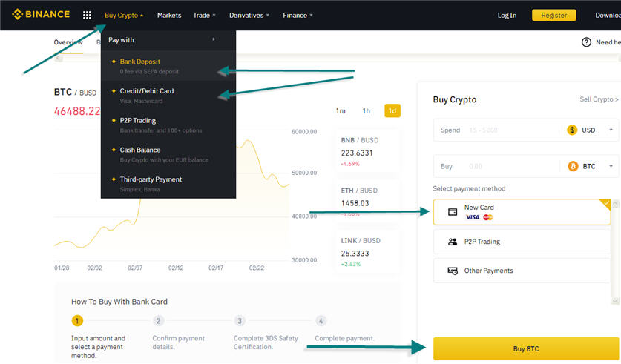Choose P2P Trading in dropdown menu
Viewport: 621px width, 364px height.
click(168, 125)
